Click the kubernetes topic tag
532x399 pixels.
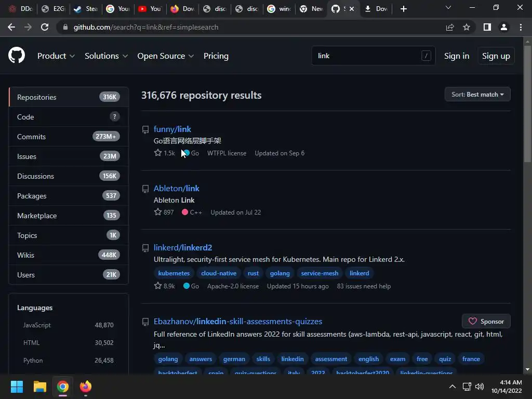point(174,273)
